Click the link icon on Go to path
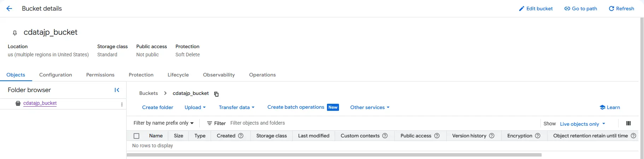Image resolution: width=644 pixels, height=159 pixels. tap(567, 8)
